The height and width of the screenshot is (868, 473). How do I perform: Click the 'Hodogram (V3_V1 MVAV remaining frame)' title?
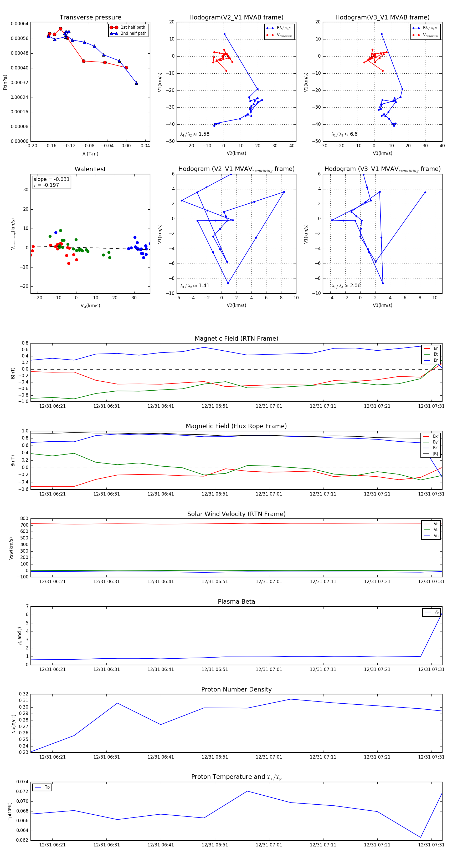(x=382, y=169)
